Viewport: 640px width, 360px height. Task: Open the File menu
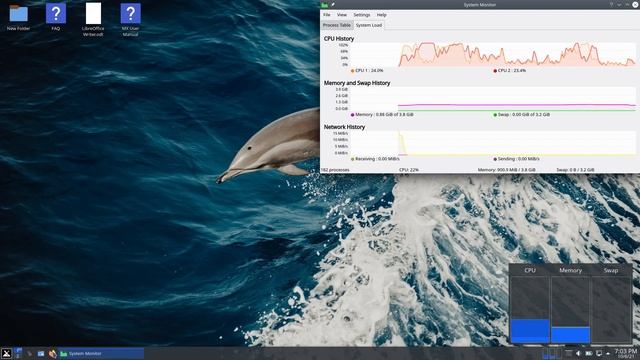327,15
